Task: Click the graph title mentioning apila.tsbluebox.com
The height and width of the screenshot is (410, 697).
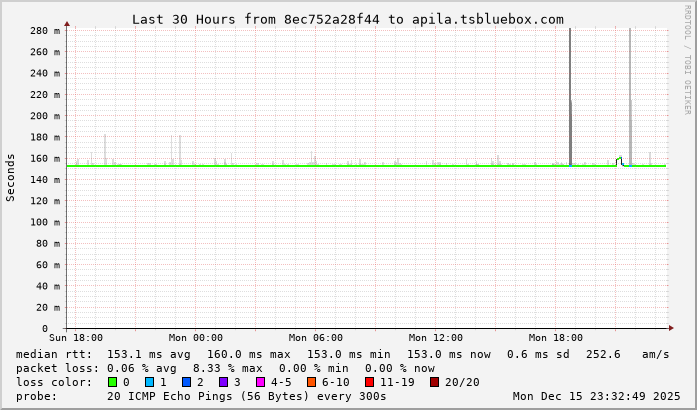Action: coord(347,19)
